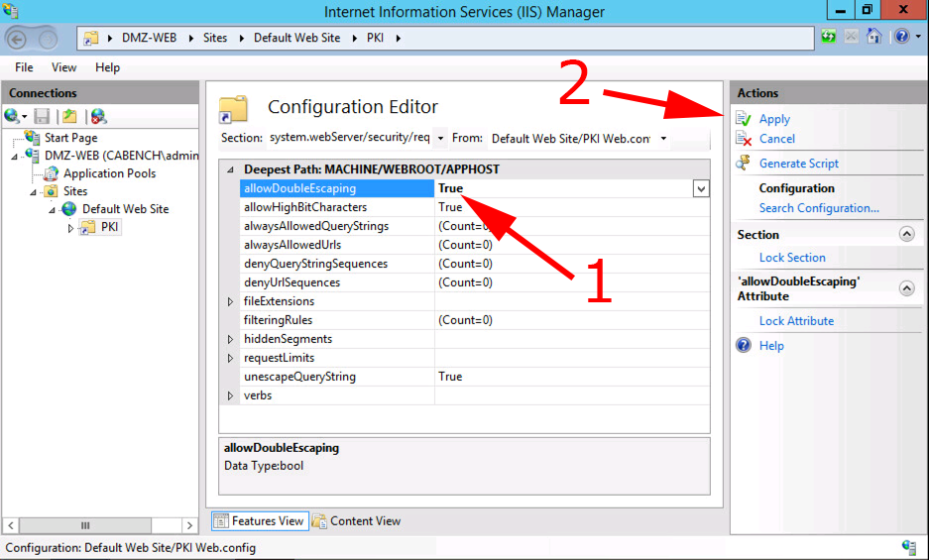The height and width of the screenshot is (560, 929).
Task: Select the alwaysAllowedQueryStrings row
Action: pos(475,226)
